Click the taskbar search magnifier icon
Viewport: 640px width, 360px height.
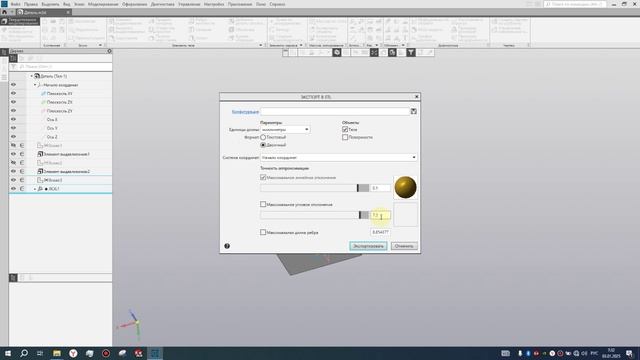click(24, 353)
